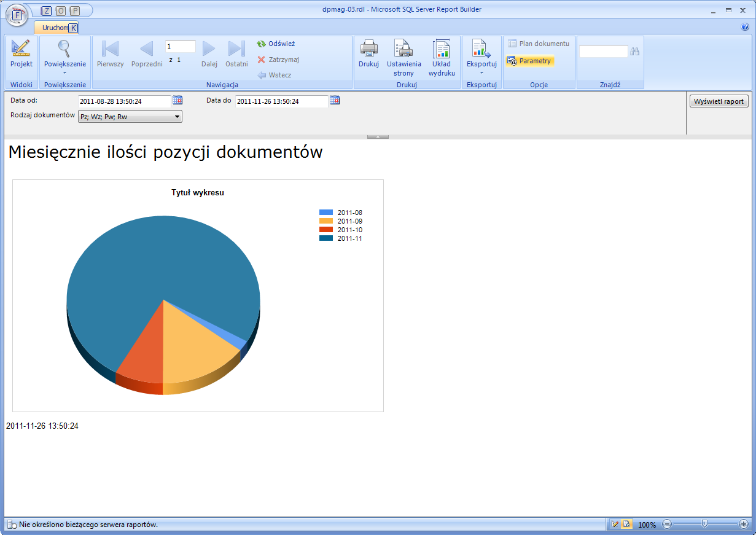Close the Report Builder window

(x=743, y=10)
